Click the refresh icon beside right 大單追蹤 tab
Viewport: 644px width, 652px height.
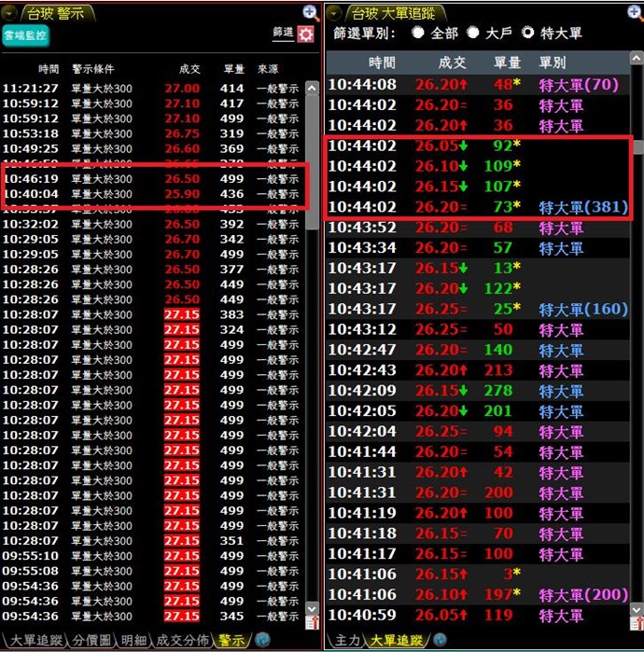(440, 640)
